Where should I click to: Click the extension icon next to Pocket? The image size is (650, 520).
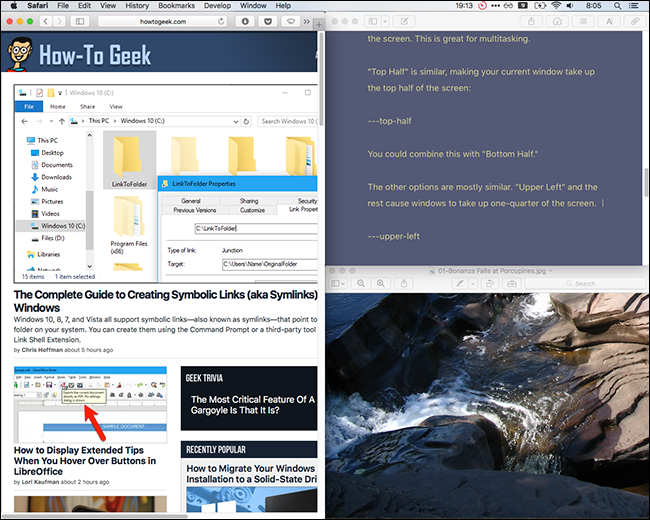click(291, 21)
